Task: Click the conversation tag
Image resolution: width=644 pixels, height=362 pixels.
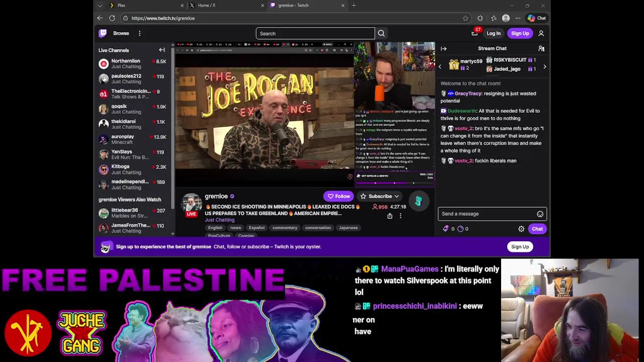Action: point(318,228)
